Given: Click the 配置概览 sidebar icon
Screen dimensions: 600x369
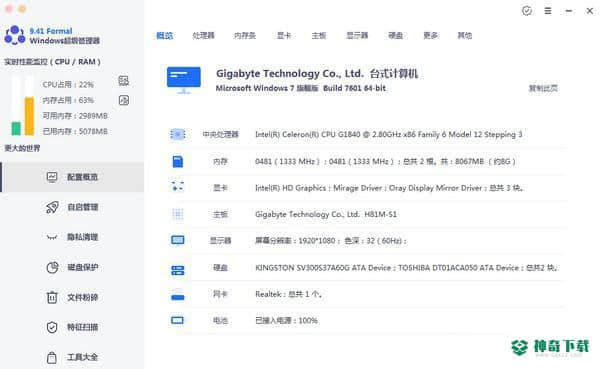Looking at the screenshot, I should click(52, 177).
